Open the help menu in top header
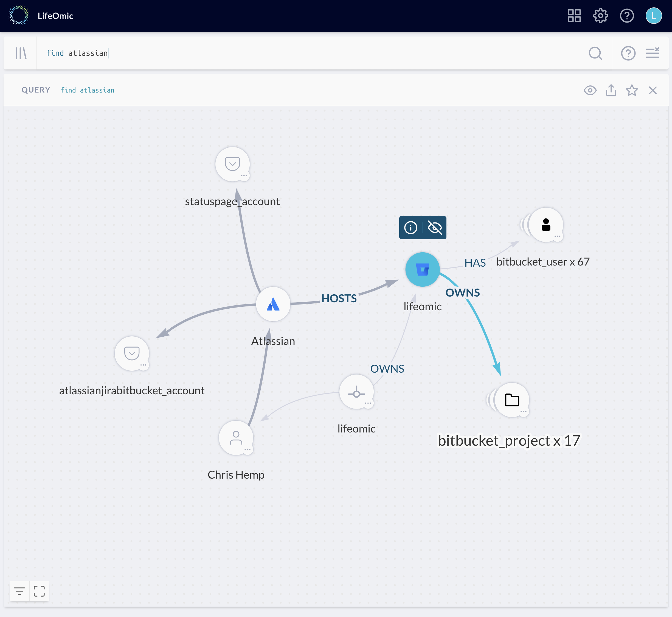The image size is (672, 617). [627, 16]
